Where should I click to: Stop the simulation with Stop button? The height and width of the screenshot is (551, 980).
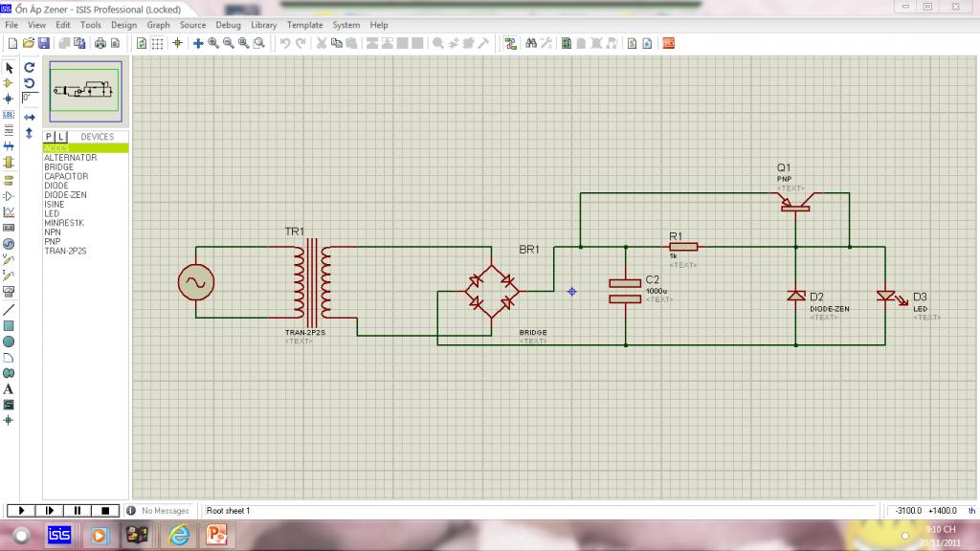click(x=106, y=511)
